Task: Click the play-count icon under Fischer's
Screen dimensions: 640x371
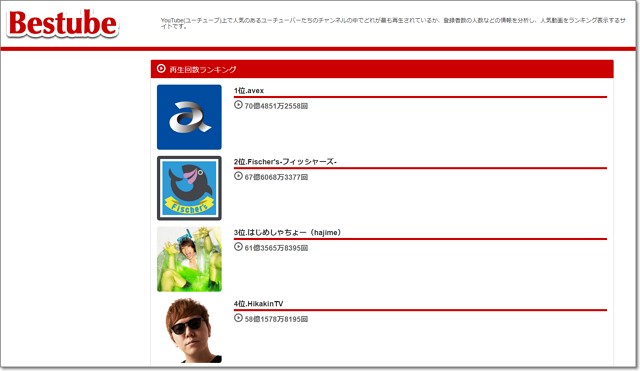Action: (238, 176)
